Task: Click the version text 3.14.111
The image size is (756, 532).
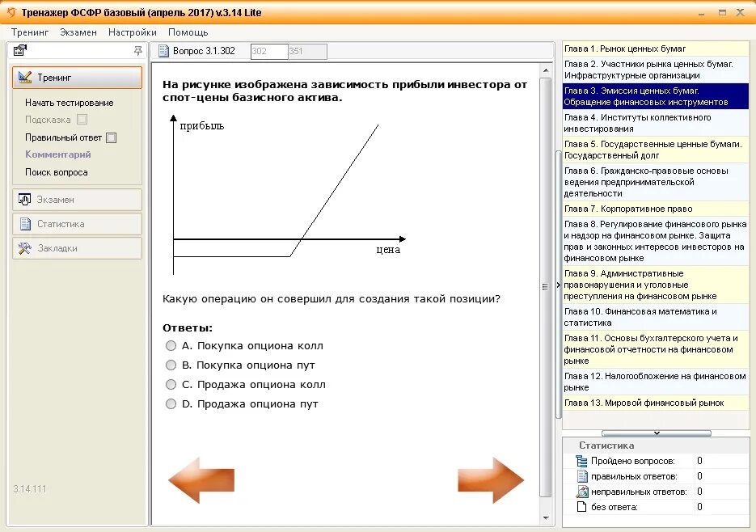Action: (30, 489)
